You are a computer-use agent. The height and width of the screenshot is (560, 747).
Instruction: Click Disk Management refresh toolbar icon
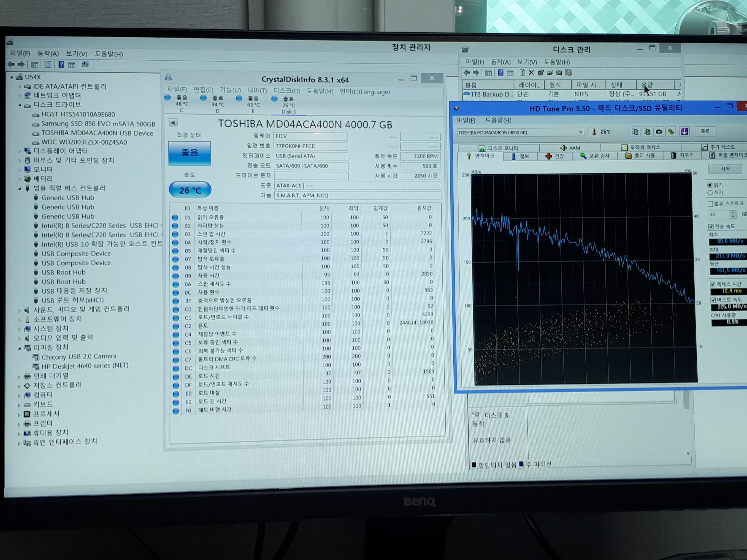tap(522, 73)
